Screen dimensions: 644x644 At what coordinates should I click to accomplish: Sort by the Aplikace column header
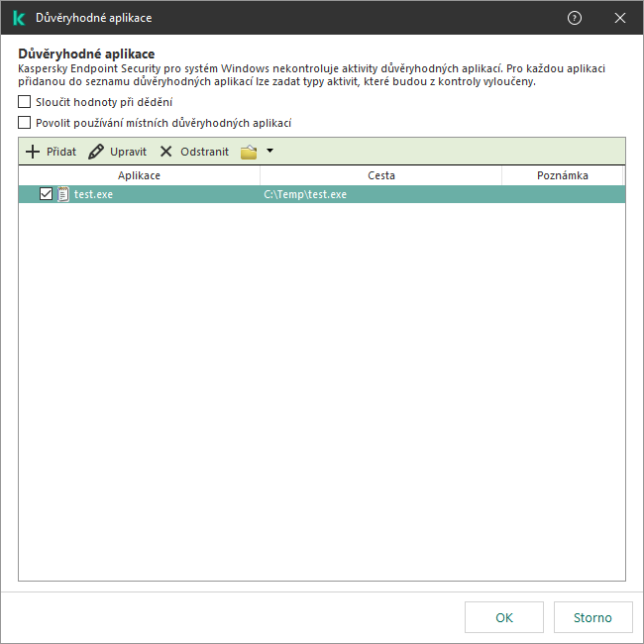(x=140, y=175)
